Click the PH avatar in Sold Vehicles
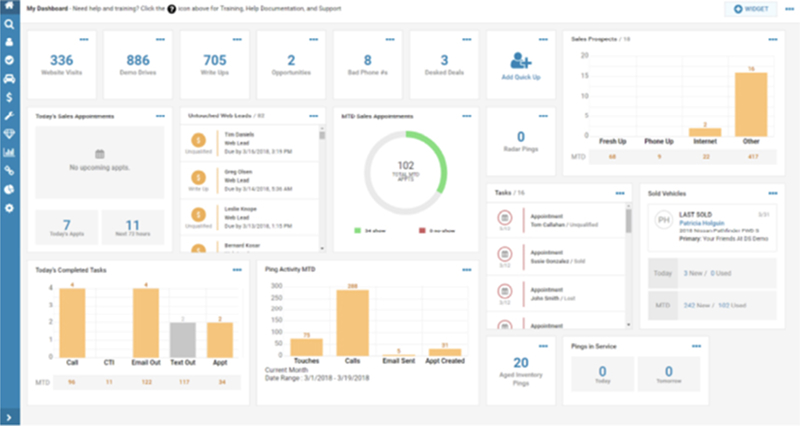Viewport: 800px width, 426px height. (x=664, y=220)
